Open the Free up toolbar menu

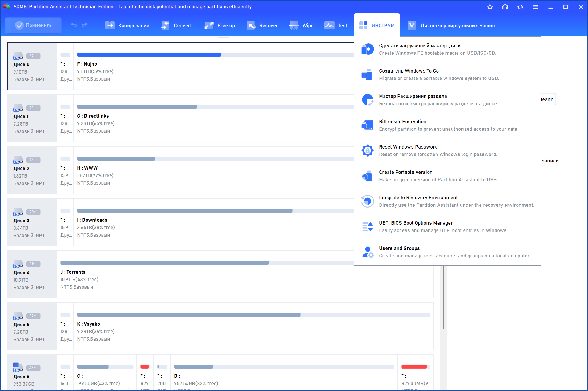click(220, 25)
